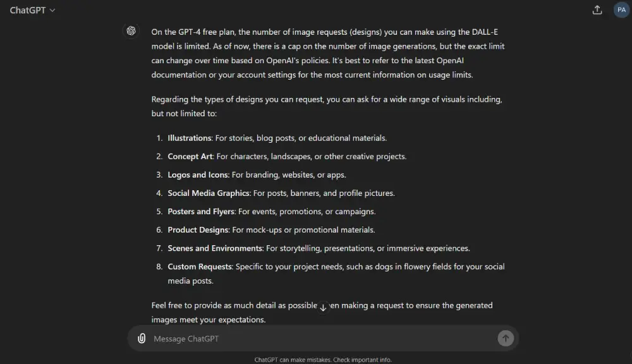Send the message with the up-arrow button

point(506,338)
